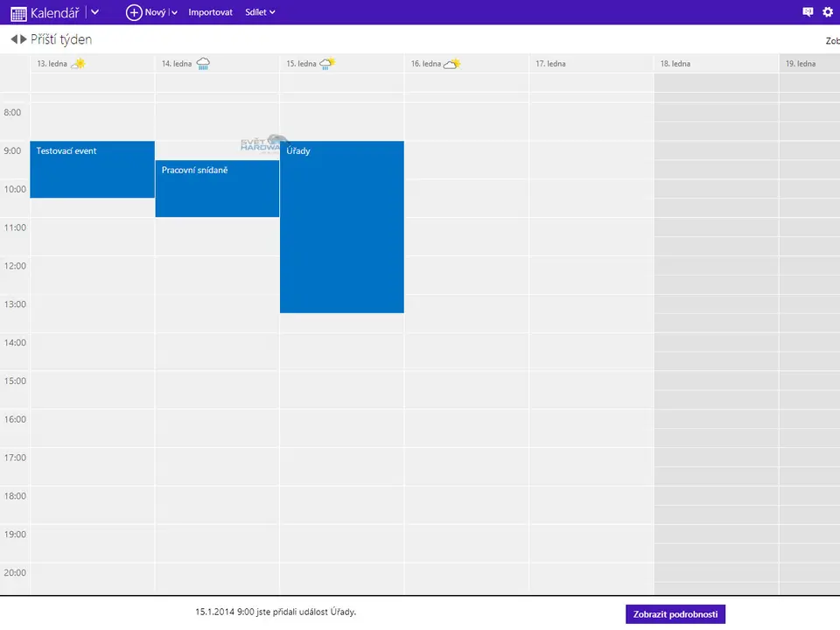Click the plus icon for new event

pyautogui.click(x=134, y=12)
